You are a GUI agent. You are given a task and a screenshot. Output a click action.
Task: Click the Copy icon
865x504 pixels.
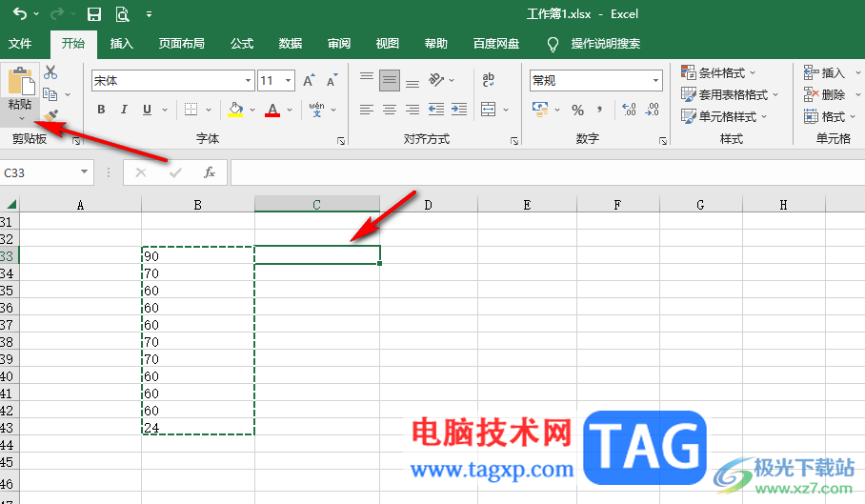[x=50, y=94]
